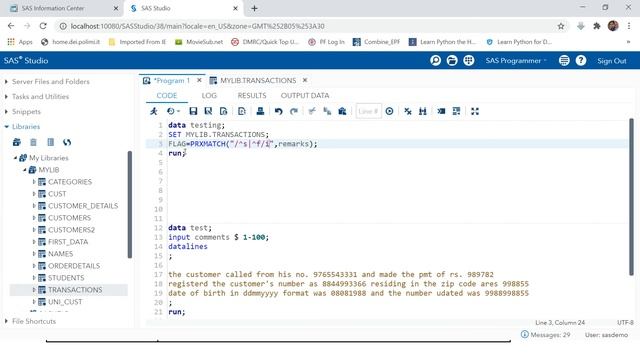640x360 pixels.
Task: Expand the CUST table arrow
Action: (34, 194)
